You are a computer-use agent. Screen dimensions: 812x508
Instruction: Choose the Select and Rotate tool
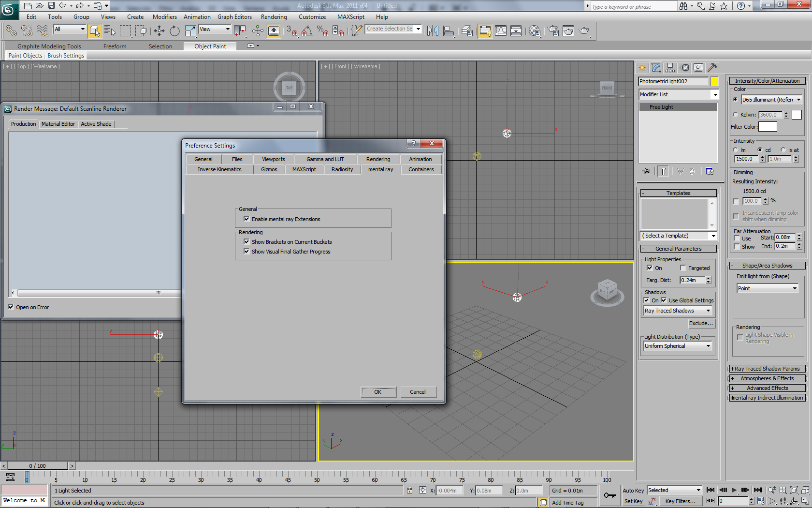174,31
